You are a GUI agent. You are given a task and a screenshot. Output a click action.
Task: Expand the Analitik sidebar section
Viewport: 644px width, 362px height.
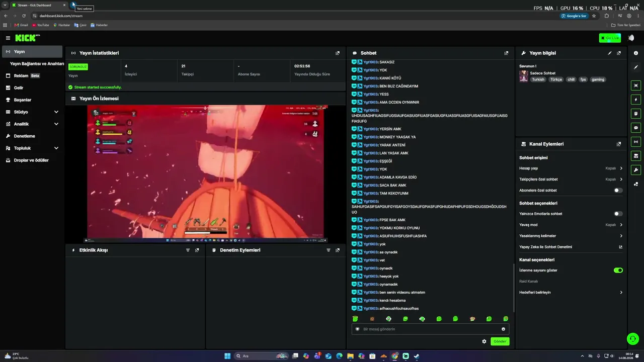[33, 124]
